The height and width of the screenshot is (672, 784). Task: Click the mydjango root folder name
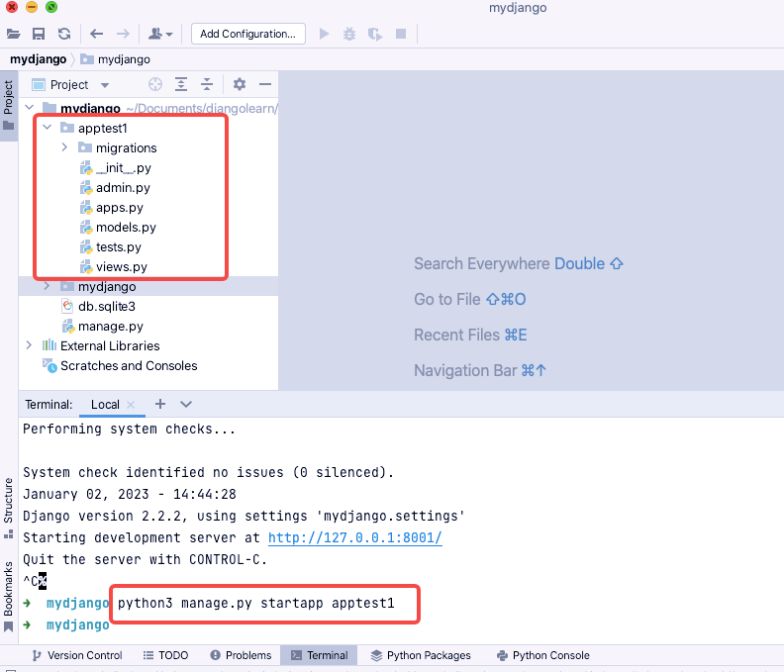[x=90, y=109]
